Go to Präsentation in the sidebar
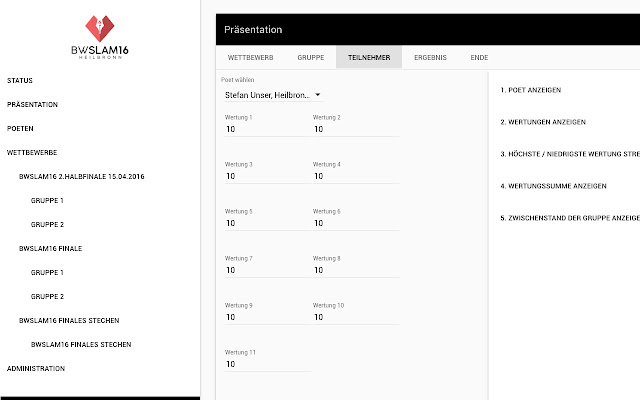640x400 pixels. click(32, 104)
